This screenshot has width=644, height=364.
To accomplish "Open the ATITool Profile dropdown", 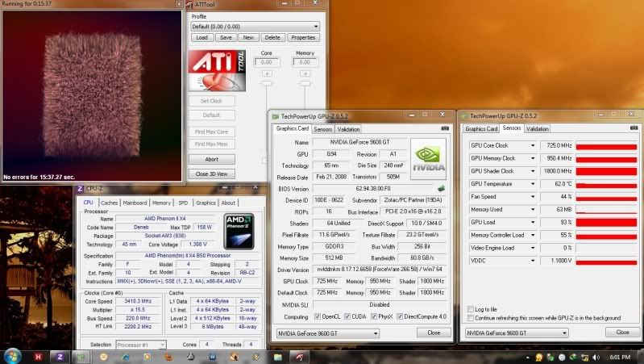I will [255, 27].
